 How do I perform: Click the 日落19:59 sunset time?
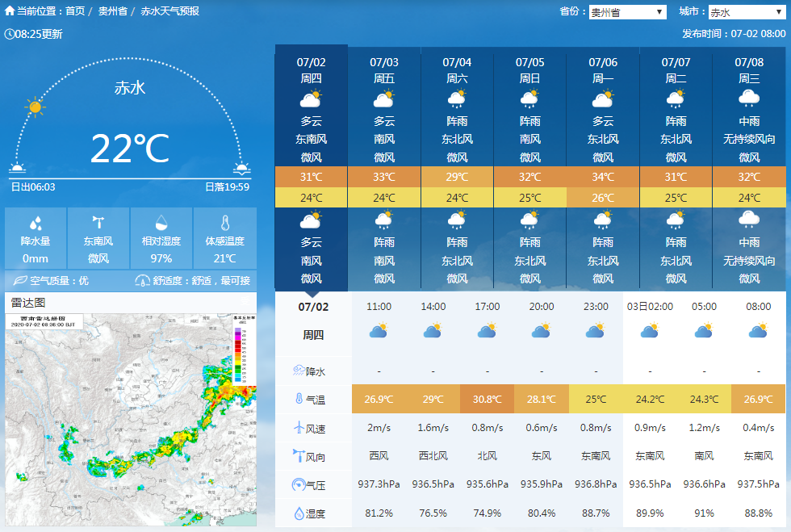(x=227, y=186)
